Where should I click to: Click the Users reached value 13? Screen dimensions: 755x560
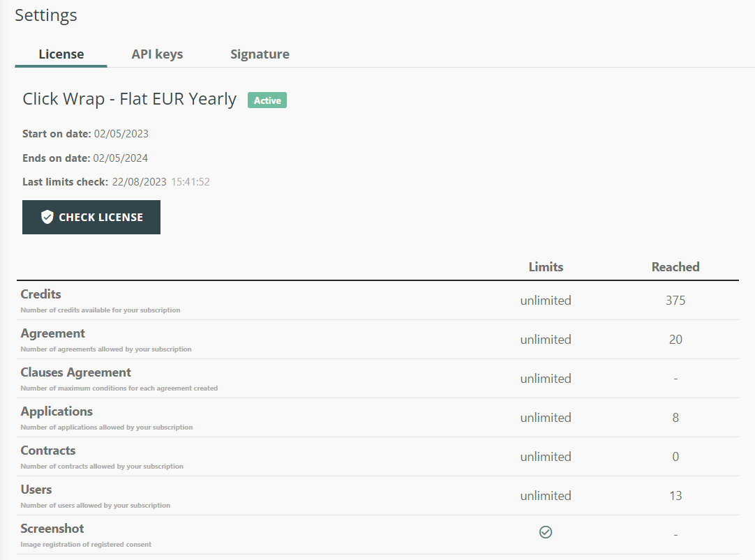coord(675,496)
